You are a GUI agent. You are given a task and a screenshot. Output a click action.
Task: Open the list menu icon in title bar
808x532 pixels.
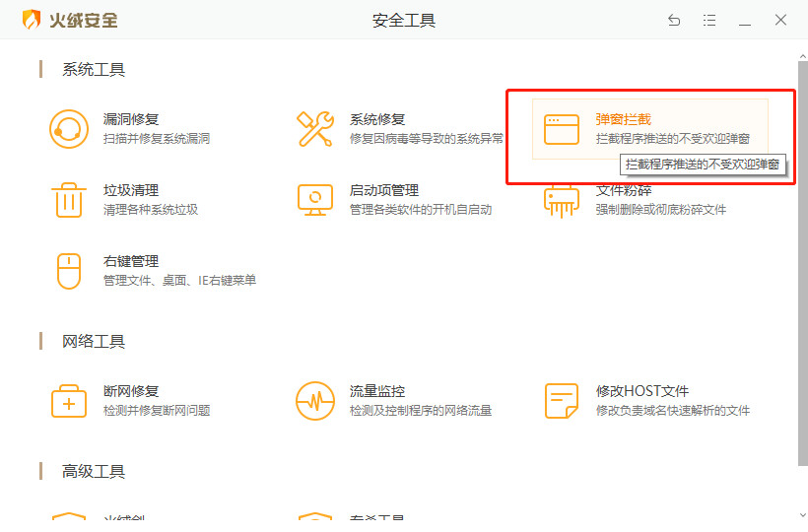(709, 20)
